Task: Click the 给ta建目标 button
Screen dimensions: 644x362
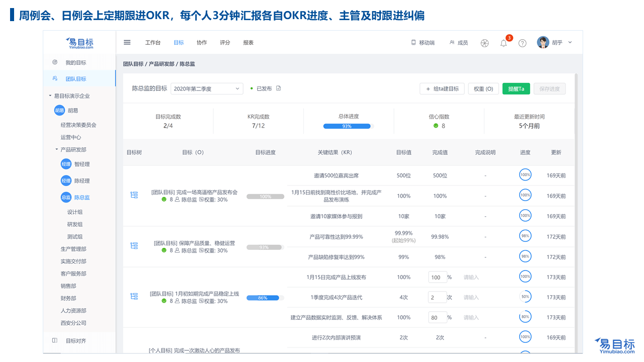Action: [442, 88]
